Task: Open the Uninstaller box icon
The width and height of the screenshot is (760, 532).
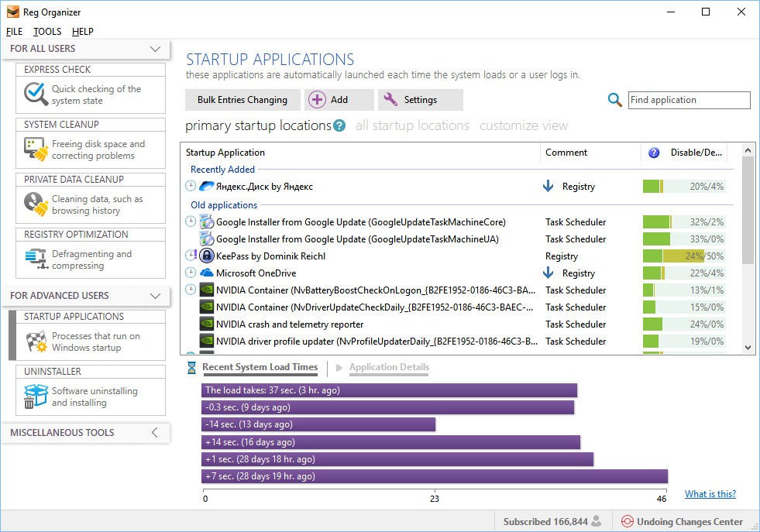Action: click(36, 396)
